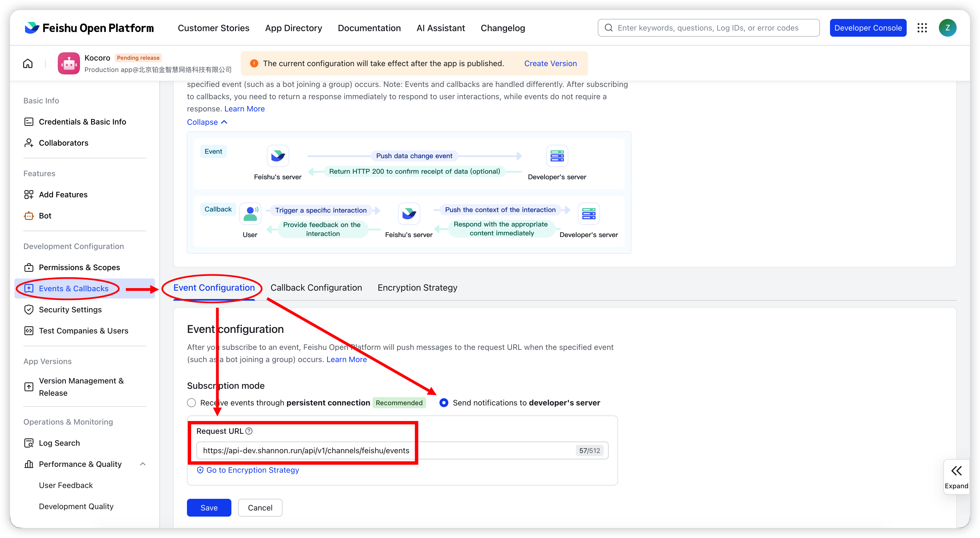Click the Feishu Open Platform logo
The image size is (980, 538).
pyautogui.click(x=89, y=28)
